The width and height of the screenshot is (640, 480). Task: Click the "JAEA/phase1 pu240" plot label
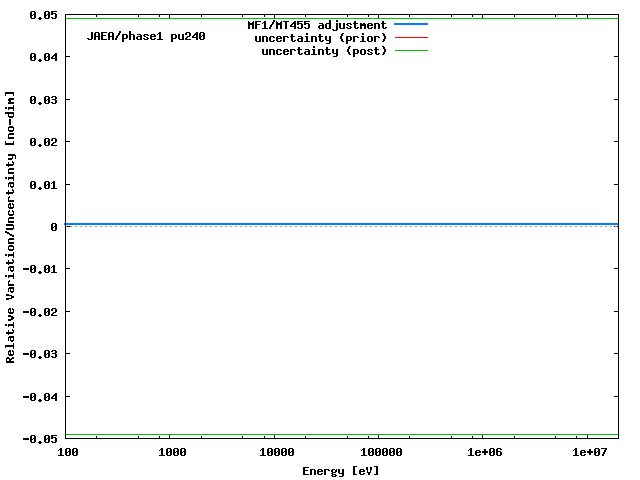pos(146,36)
